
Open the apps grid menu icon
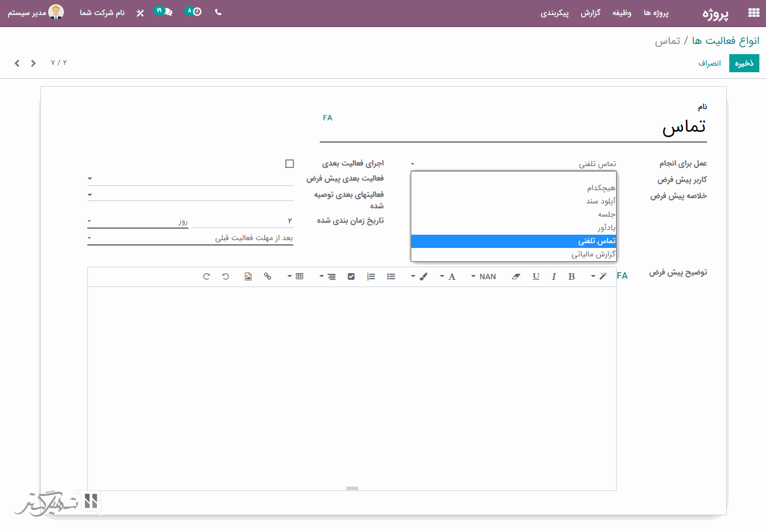(753, 13)
